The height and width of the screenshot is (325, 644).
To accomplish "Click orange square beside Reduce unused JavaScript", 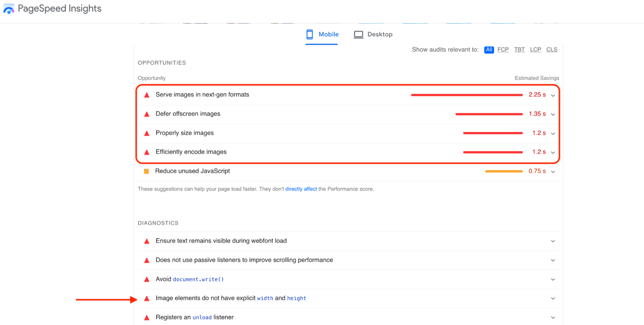I will (146, 171).
